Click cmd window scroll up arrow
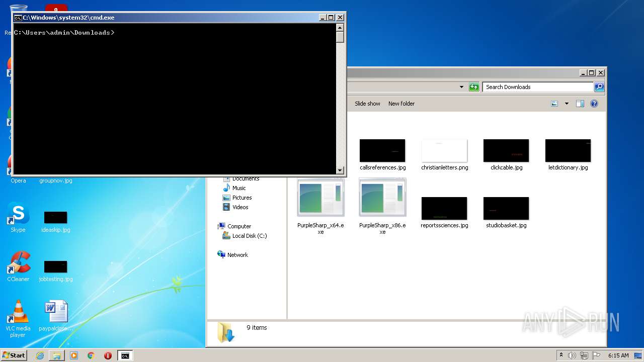 point(340,28)
